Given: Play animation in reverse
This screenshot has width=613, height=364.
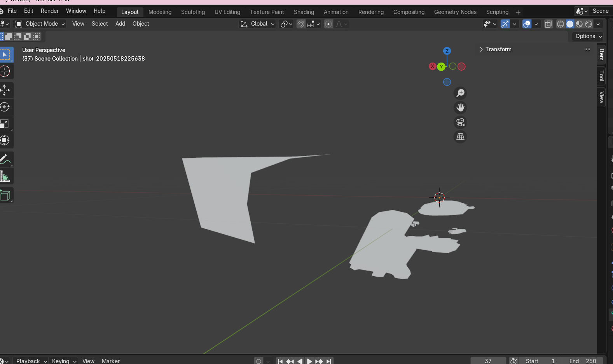Looking at the screenshot, I should [x=300, y=361].
